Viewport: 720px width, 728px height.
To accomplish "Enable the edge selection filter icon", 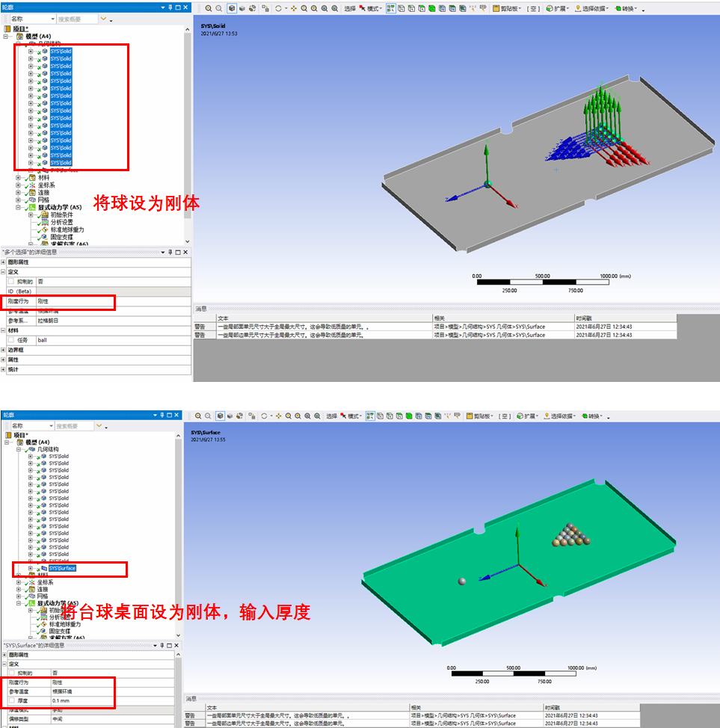I will coord(411,7).
